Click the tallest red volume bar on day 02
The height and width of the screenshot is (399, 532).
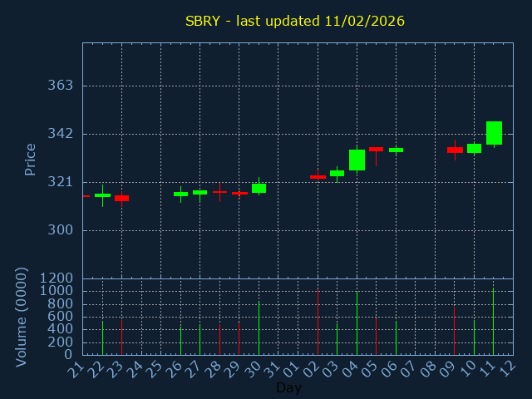318,322
